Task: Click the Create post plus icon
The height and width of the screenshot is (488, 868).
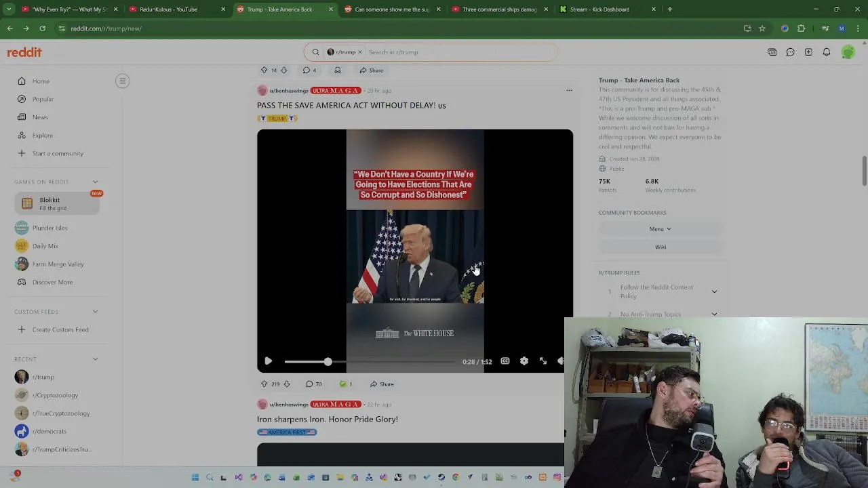Action: click(x=808, y=52)
